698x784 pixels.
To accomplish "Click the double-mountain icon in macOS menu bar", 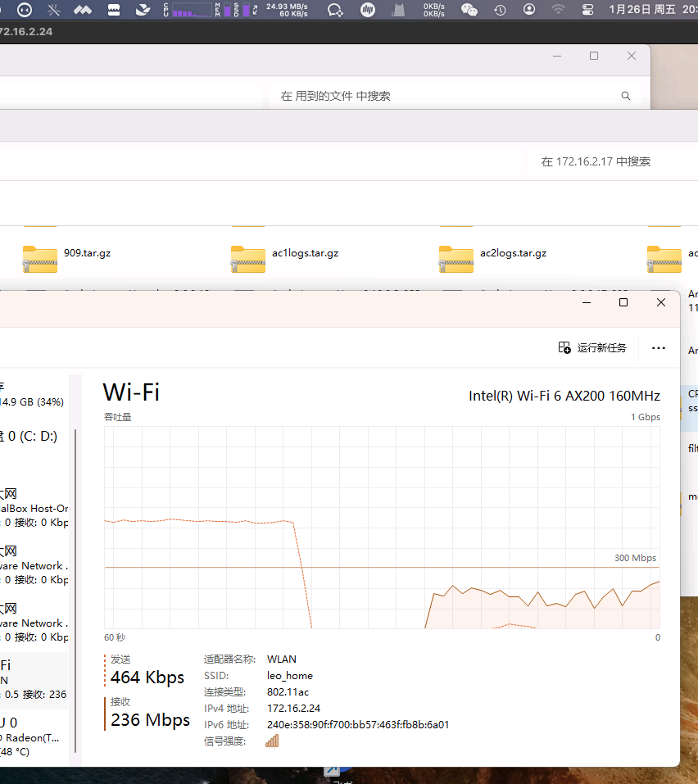I will (x=83, y=10).
